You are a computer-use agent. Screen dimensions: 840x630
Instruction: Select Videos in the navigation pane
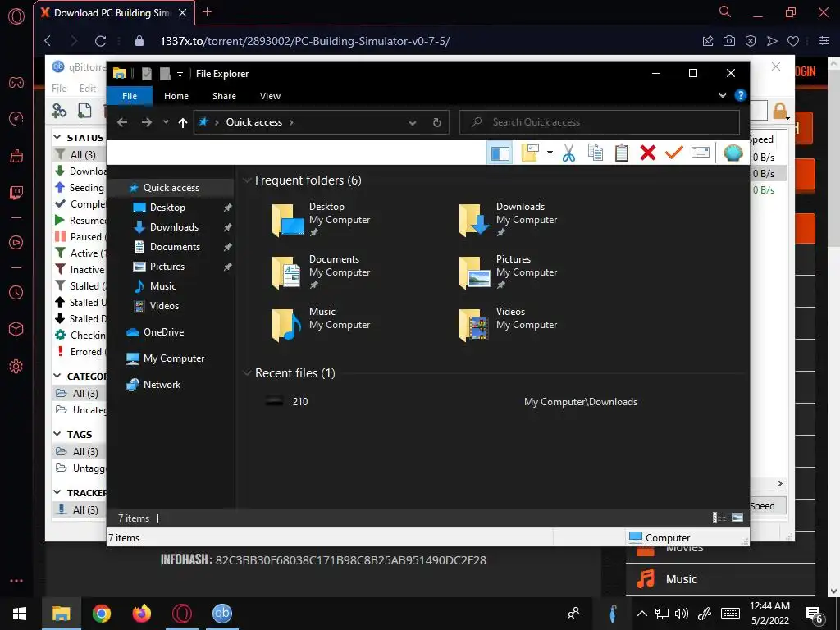click(x=164, y=306)
